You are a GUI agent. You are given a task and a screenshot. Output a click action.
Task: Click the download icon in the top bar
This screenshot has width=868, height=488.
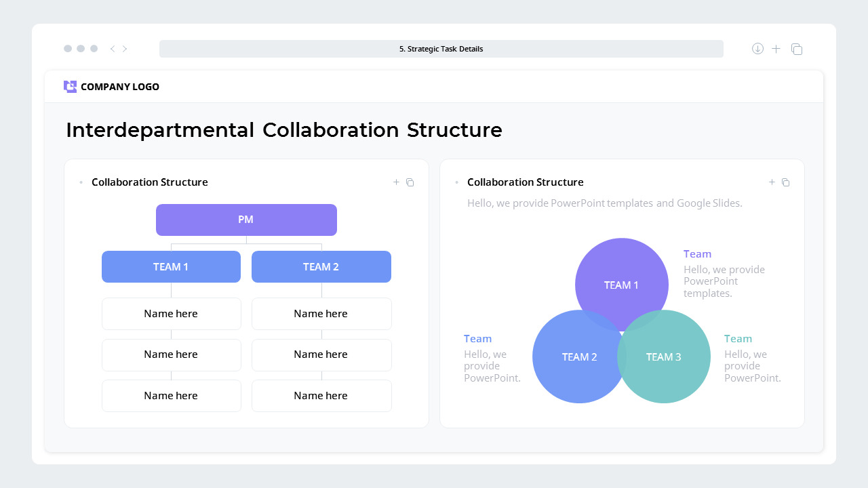click(x=758, y=49)
